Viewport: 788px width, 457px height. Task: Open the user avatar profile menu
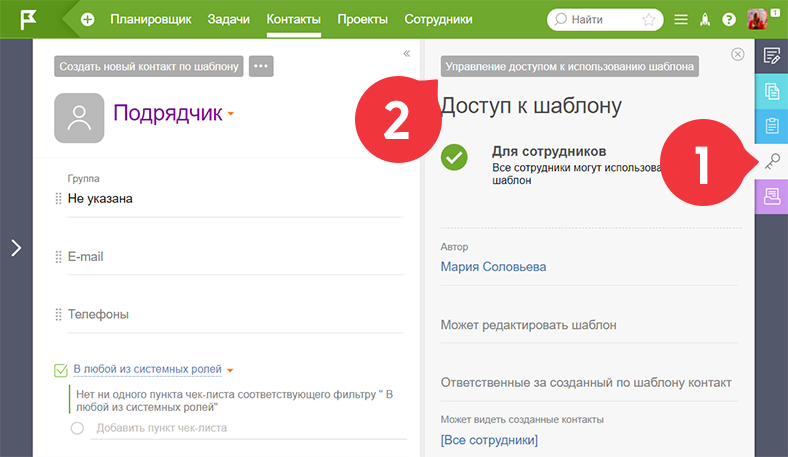[x=758, y=19]
